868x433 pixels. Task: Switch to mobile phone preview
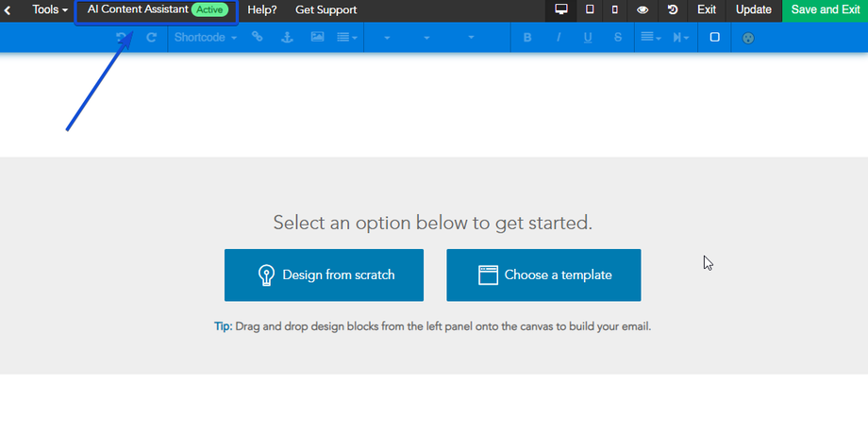pyautogui.click(x=615, y=9)
